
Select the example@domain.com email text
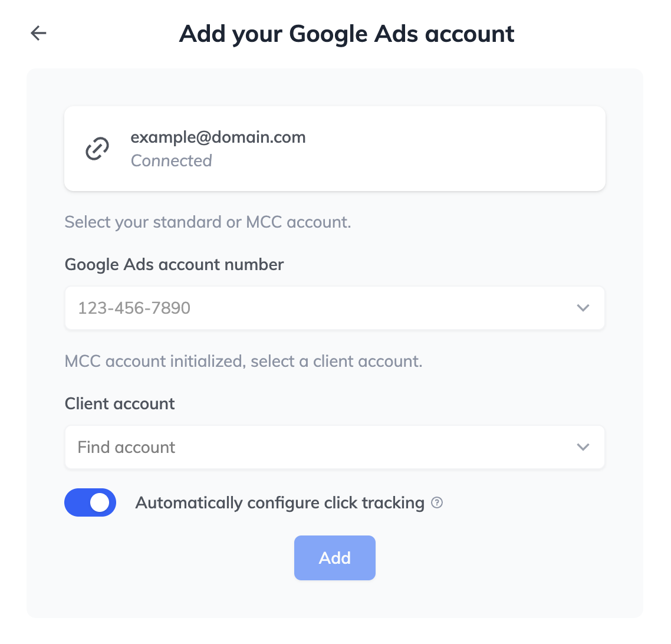pyautogui.click(x=218, y=137)
